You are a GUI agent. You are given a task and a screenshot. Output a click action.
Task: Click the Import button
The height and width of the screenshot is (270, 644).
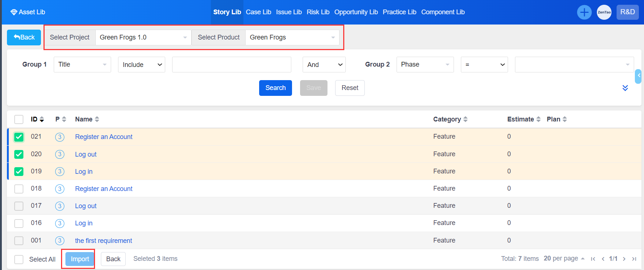tap(80, 259)
